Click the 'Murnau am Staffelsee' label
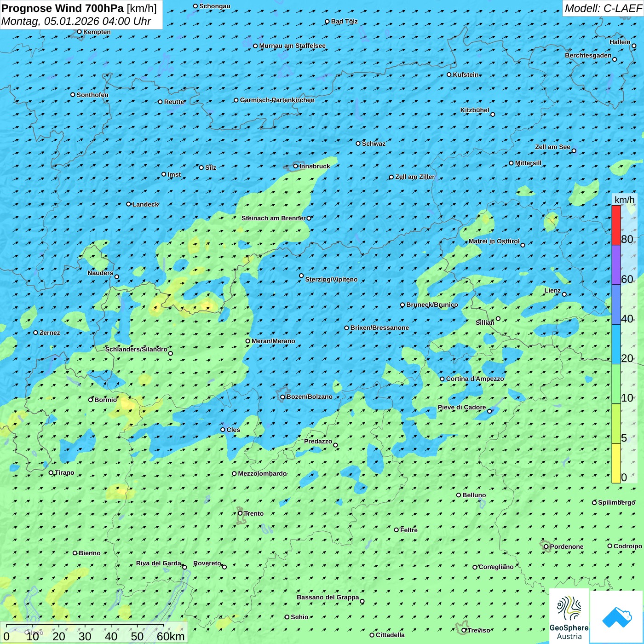 pos(292,46)
